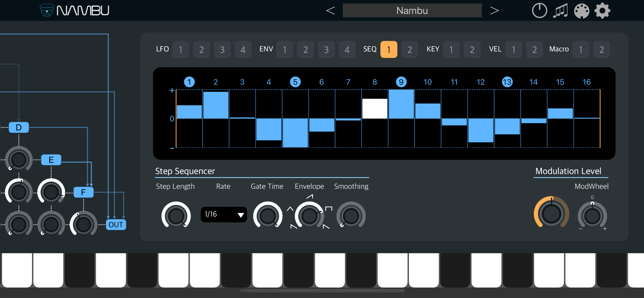Select the triangle envelope shape icon
This screenshot has width=644, height=298.
[x=290, y=208]
